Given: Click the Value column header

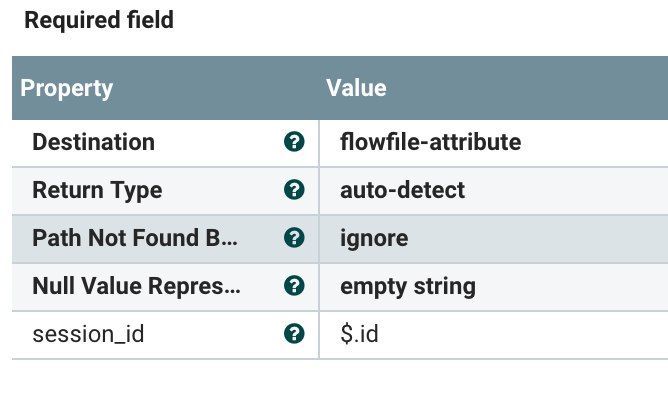Looking at the screenshot, I should (x=356, y=88).
